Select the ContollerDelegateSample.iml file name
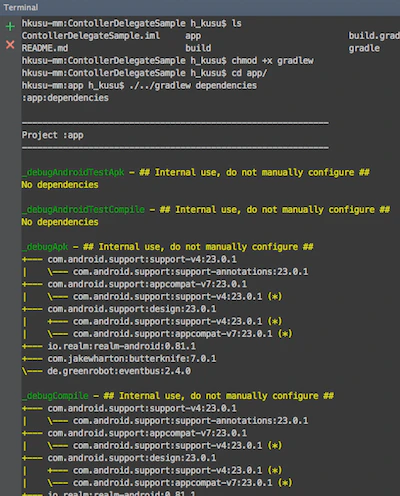 click(x=91, y=36)
